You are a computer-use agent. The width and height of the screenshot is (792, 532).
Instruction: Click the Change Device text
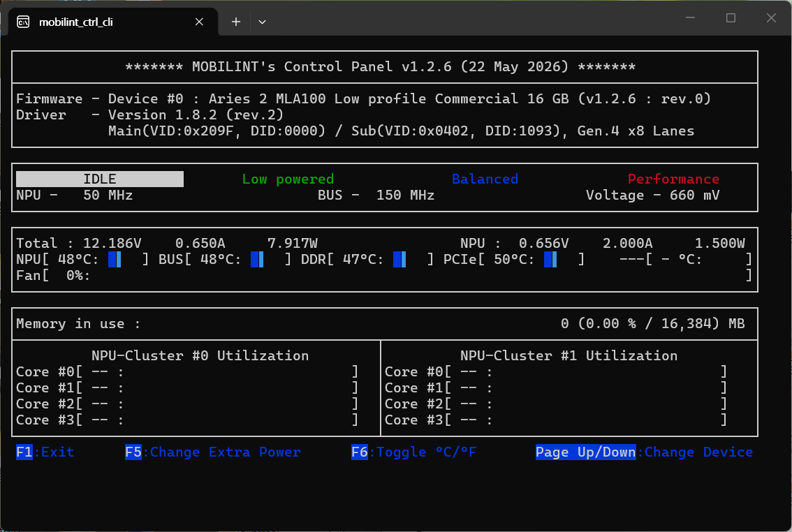pos(698,452)
